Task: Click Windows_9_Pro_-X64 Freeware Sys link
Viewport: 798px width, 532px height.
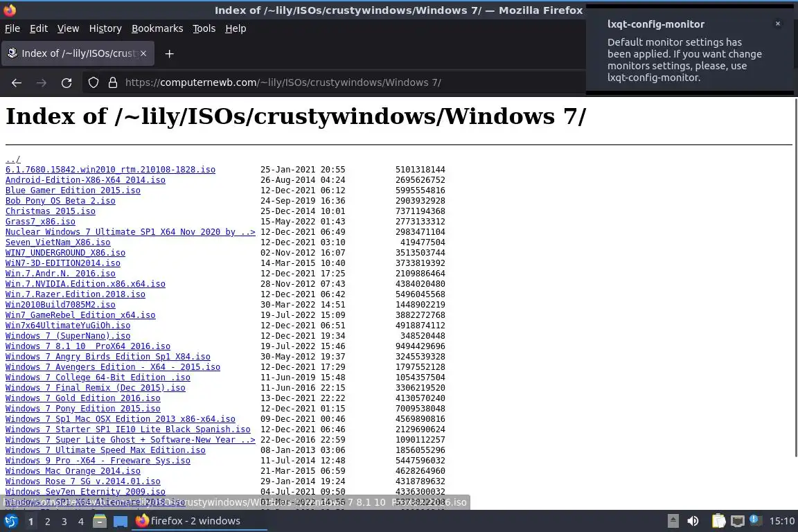Action: coord(98,460)
